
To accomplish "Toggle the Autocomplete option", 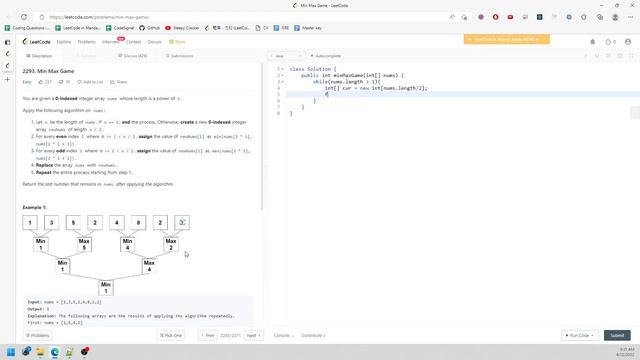I will tap(326, 56).
